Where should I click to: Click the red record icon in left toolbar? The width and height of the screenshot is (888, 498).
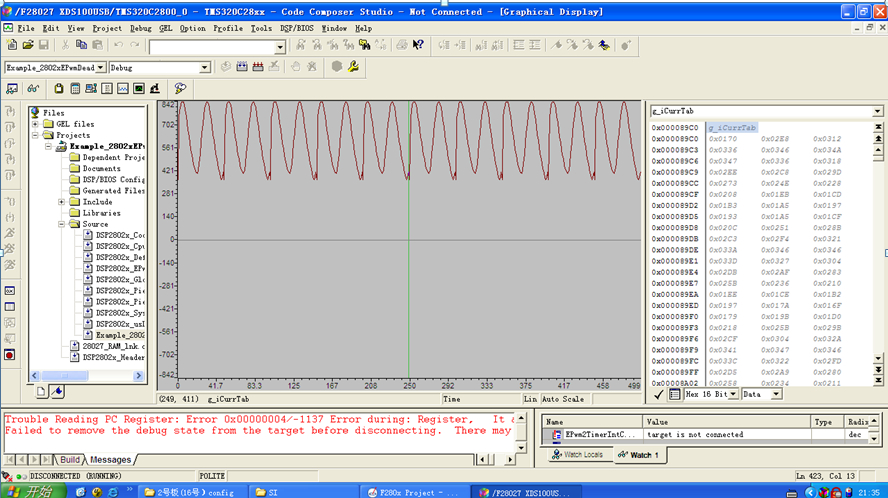click(x=10, y=355)
